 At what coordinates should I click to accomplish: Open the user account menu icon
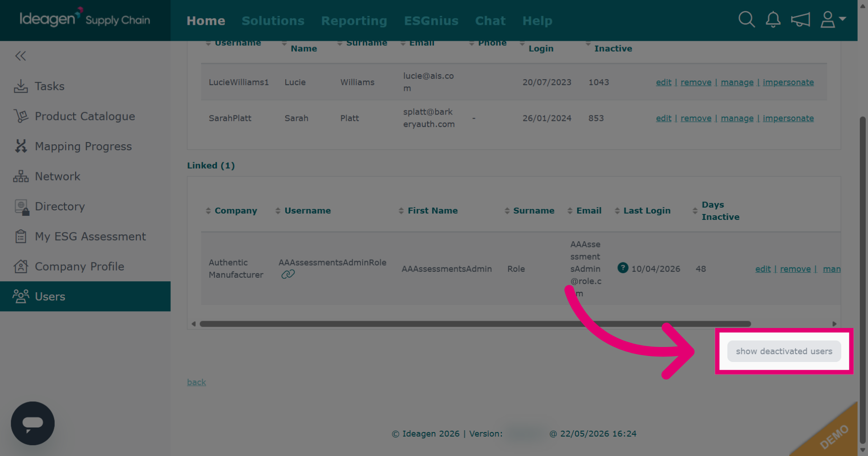pos(833,19)
